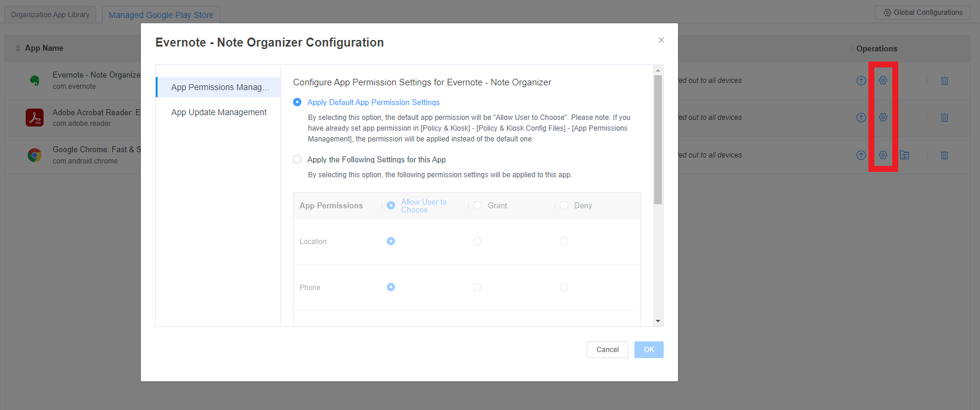Select the Deny radio in the permissions header

tap(564, 205)
